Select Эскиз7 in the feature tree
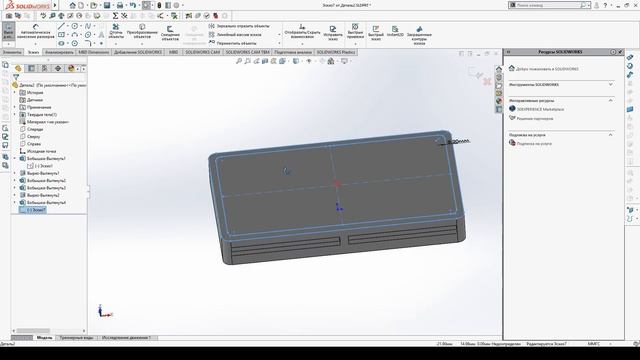 pyautogui.click(x=33, y=210)
